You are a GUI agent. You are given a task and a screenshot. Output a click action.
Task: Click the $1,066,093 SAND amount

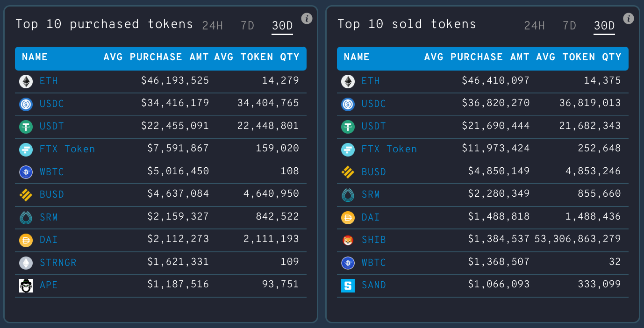499,285
